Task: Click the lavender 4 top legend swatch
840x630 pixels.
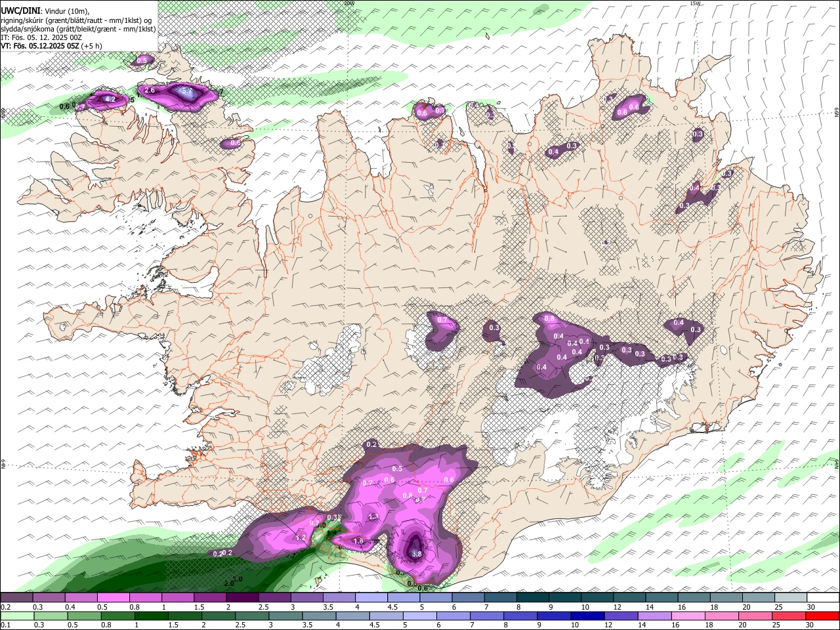Action: pyautogui.click(x=371, y=598)
